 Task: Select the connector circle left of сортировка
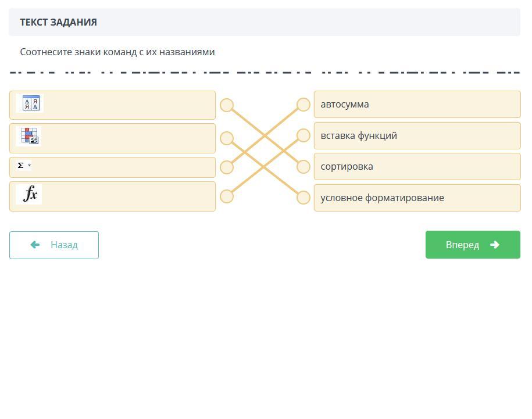pyautogui.click(x=304, y=167)
